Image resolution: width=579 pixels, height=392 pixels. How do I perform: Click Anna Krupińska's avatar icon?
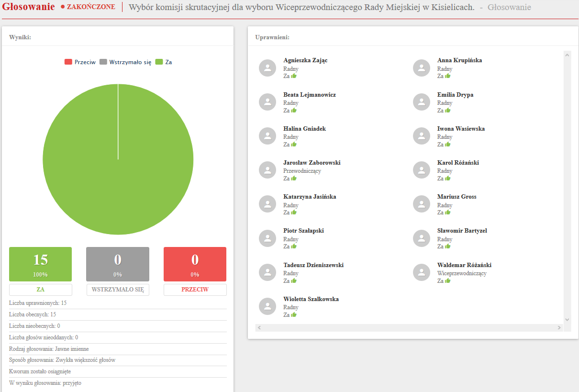point(422,67)
